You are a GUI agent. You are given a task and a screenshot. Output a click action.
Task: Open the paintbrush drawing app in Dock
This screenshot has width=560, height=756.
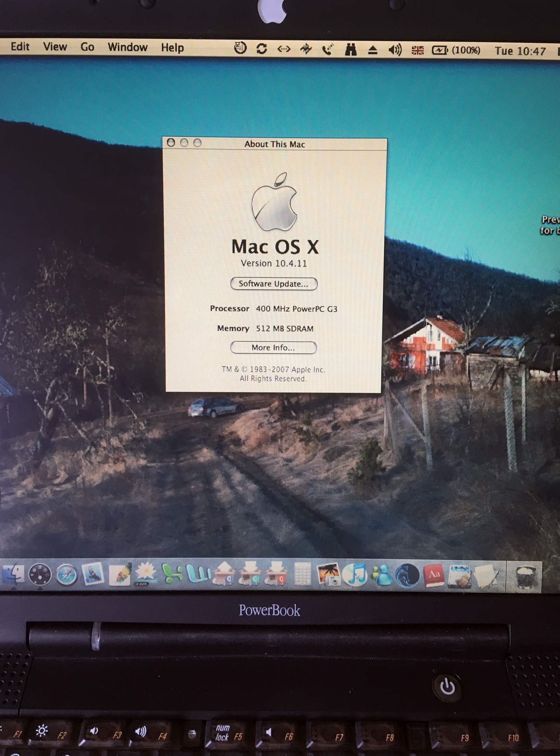pyautogui.click(x=120, y=575)
